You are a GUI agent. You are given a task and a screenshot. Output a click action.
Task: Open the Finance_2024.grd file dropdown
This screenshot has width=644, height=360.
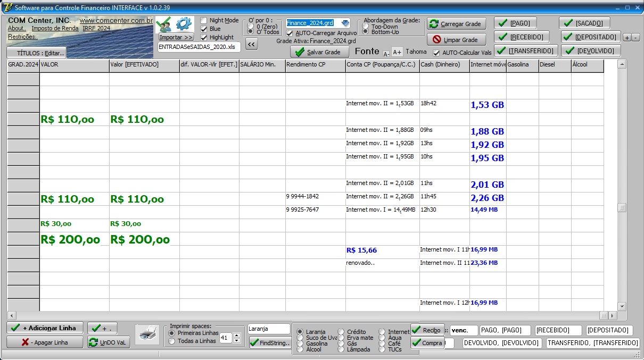point(345,23)
